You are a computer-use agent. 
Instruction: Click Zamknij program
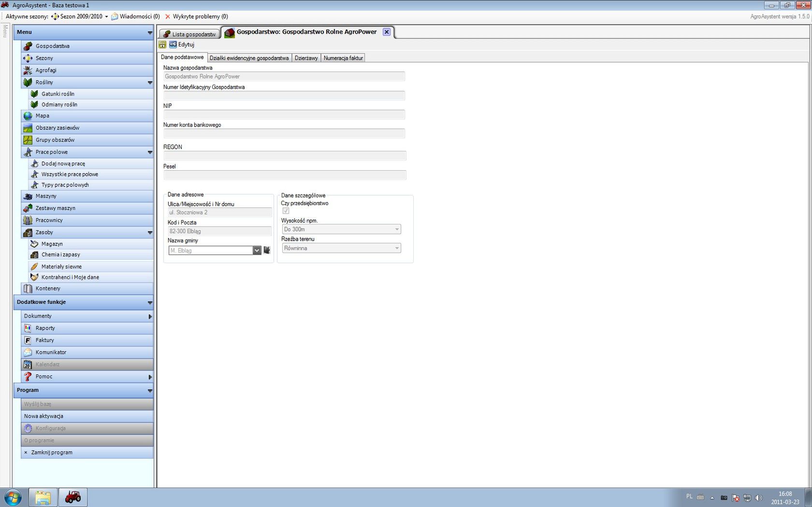tap(87, 452)
